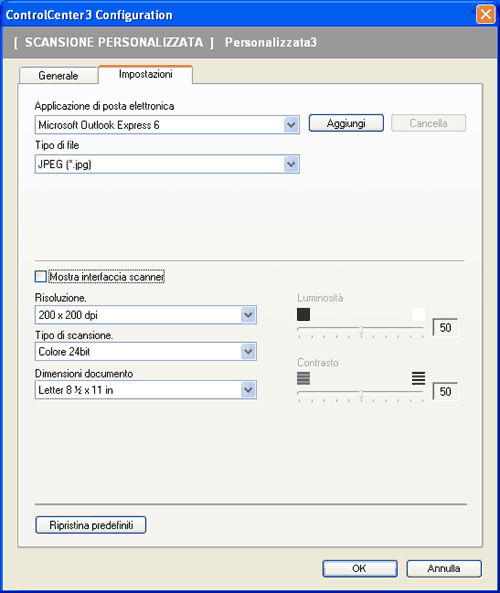Expand the Dimensioni documento dropdown
The width and height of the screenshot is (500, 593).
point(248,390)
